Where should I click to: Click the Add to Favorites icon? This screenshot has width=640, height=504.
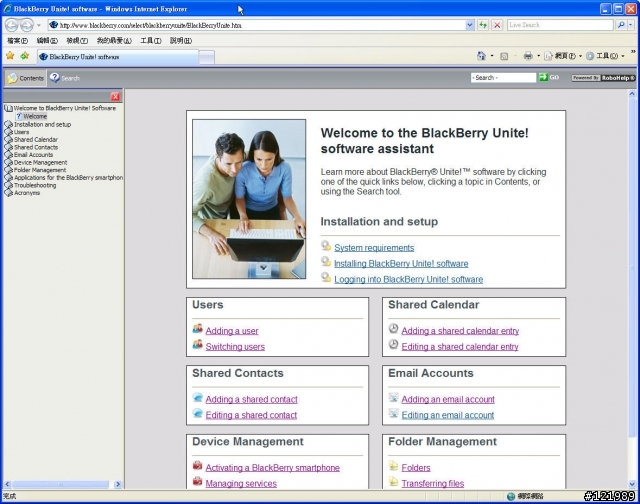coord(25,56)
